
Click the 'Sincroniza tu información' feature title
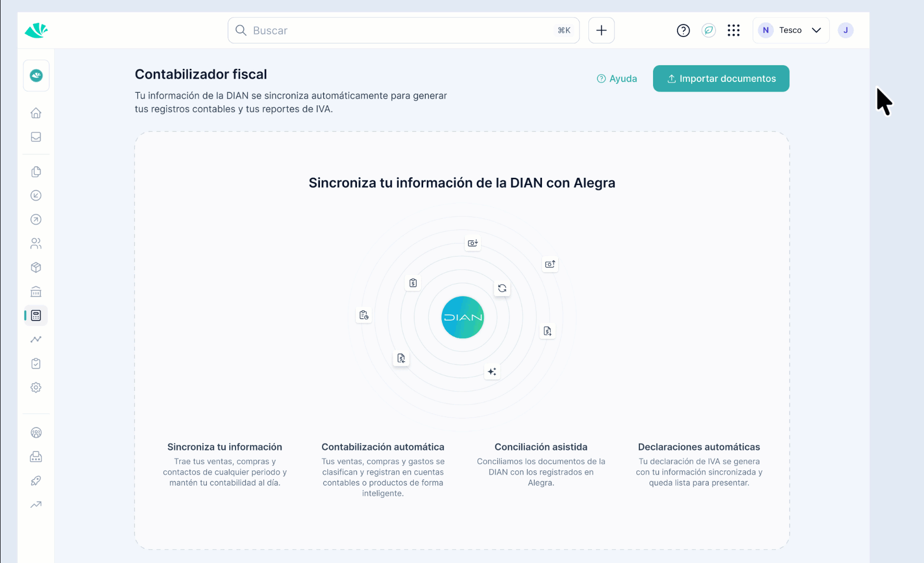225,447
